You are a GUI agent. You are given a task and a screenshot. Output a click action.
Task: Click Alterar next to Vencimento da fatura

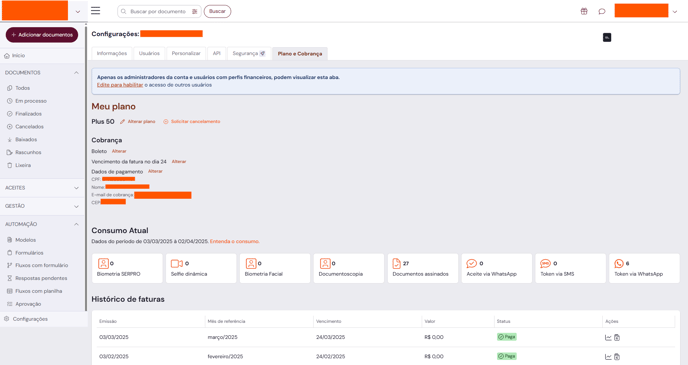(179, 161)
